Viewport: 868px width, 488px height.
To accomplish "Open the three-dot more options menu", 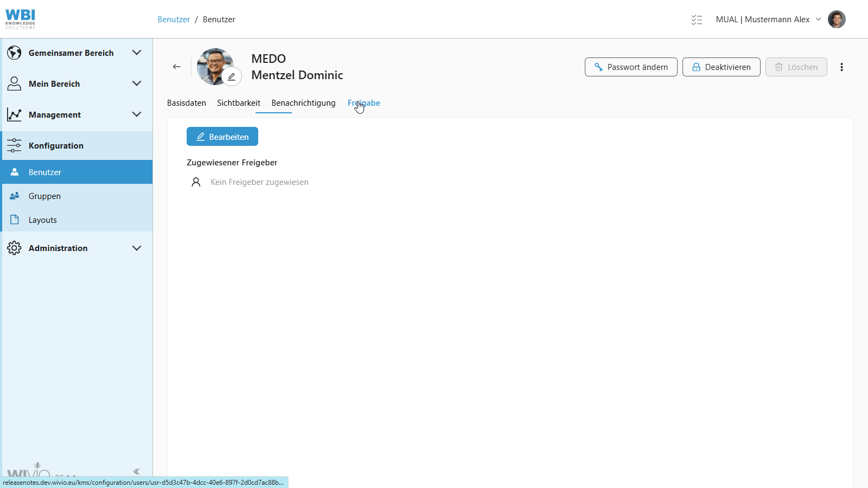I will pos(841,67).
